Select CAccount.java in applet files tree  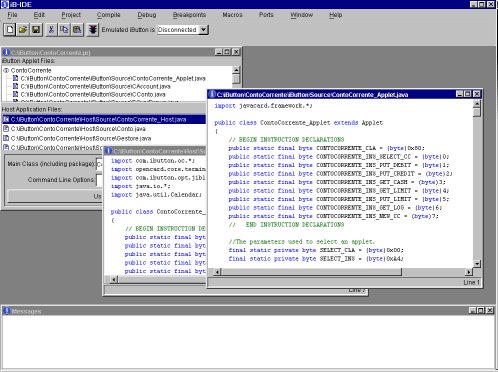(96, 86)
